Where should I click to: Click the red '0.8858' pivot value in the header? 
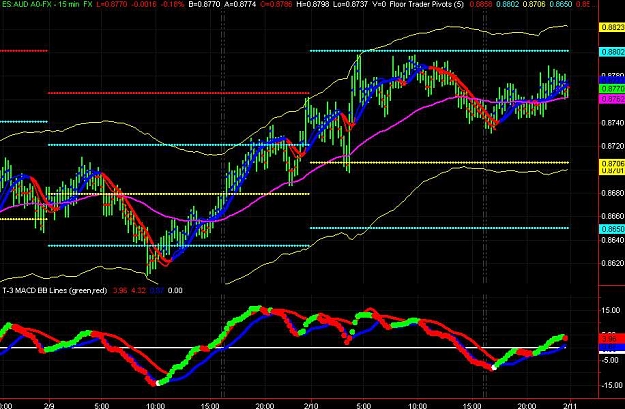pyautogui.click(x=481, y=4)
